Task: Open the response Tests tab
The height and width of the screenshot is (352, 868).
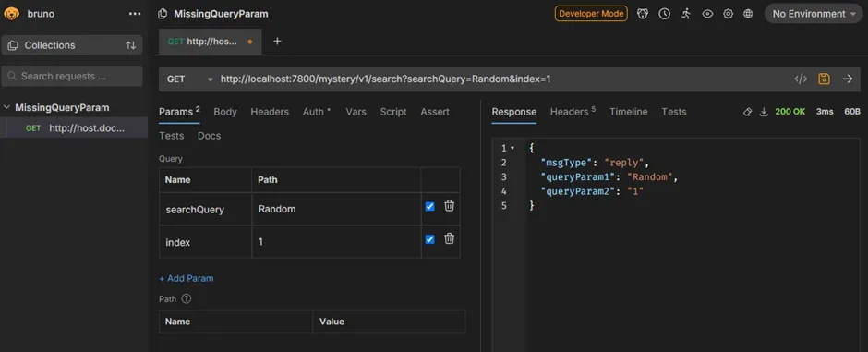Action: click(674, 112)
